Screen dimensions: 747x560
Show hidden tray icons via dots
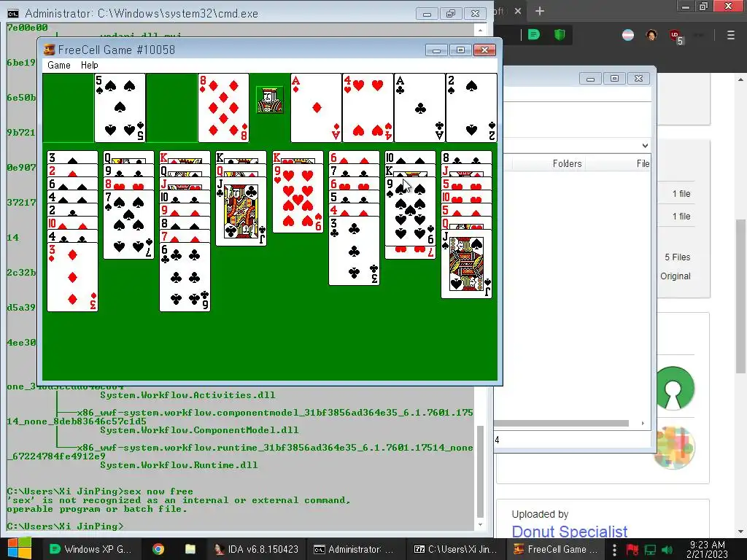(614, 550)
